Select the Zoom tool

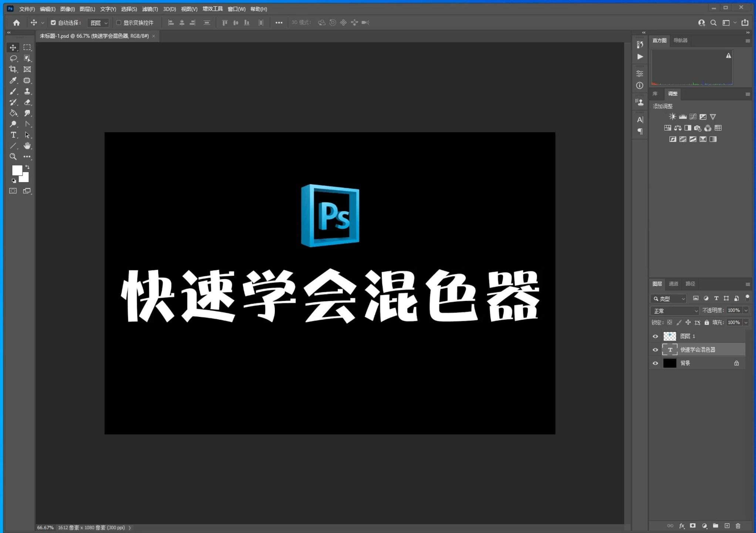[x=13, y=157]
